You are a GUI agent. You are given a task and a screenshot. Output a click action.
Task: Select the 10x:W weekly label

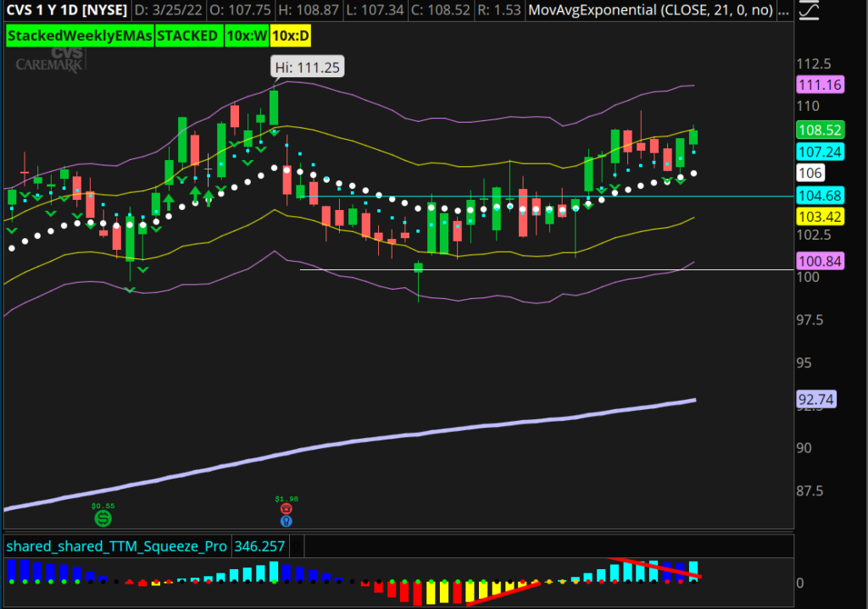coord(246,36)
